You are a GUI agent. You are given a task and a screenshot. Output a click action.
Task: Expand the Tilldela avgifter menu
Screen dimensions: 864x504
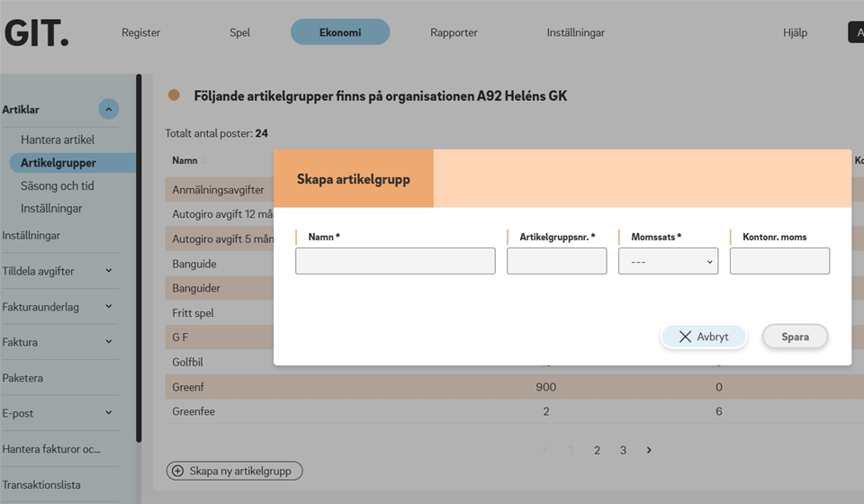point(109,271)
